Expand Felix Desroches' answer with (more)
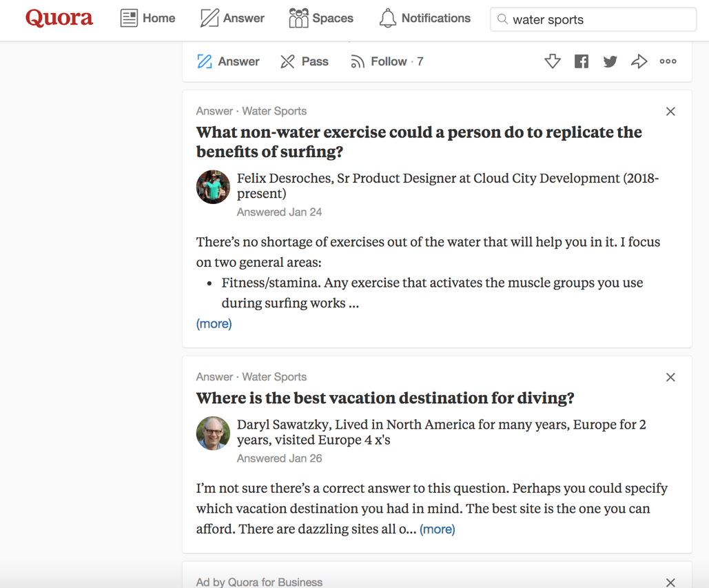This screenshot has height=588, width=709. [x=214, y=323]
